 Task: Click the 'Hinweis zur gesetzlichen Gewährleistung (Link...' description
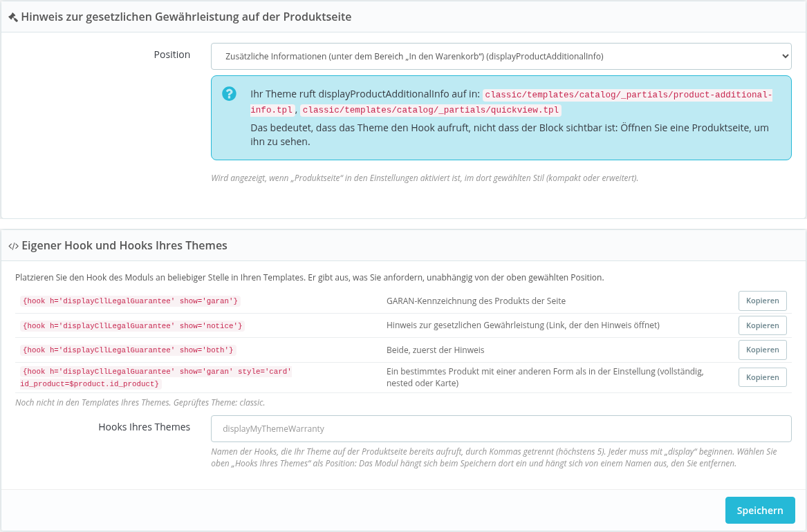(x=523, y=325)
